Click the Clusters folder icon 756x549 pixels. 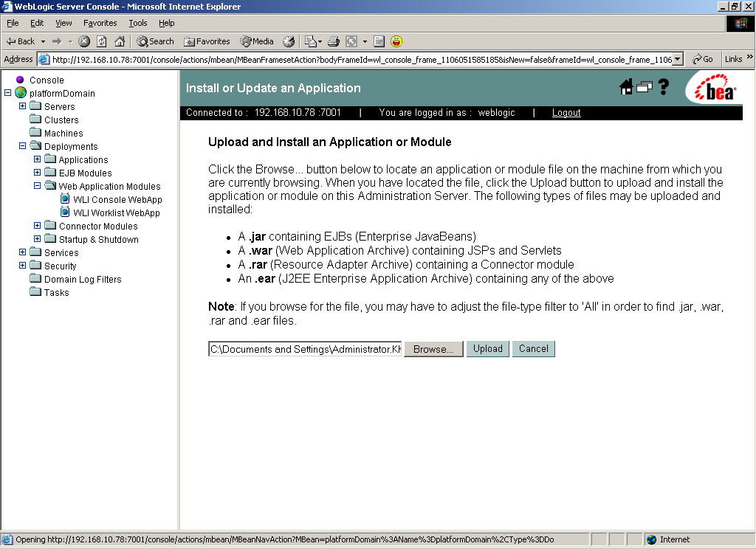tap(35, 119)
